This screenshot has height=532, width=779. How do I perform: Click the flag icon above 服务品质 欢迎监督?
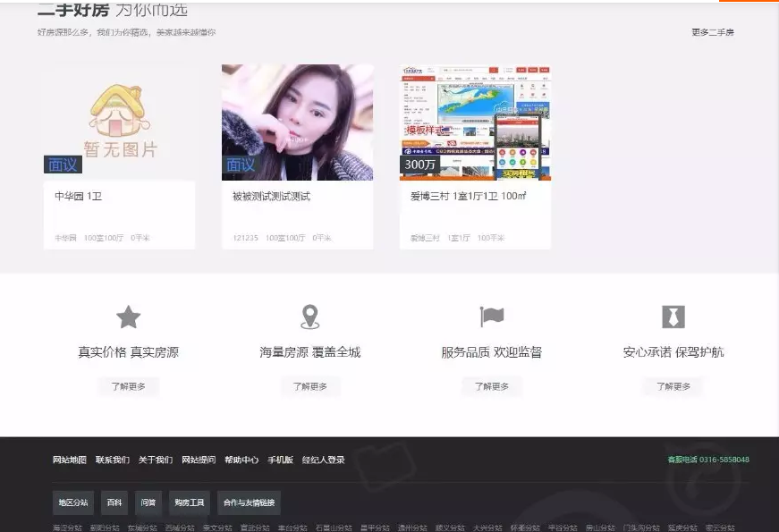click(x=492, y=317)
